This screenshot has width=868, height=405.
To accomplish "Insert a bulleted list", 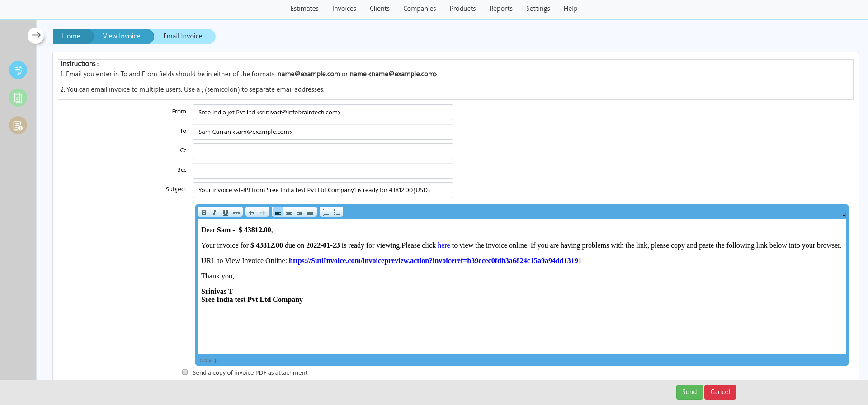I will (337, 212).
